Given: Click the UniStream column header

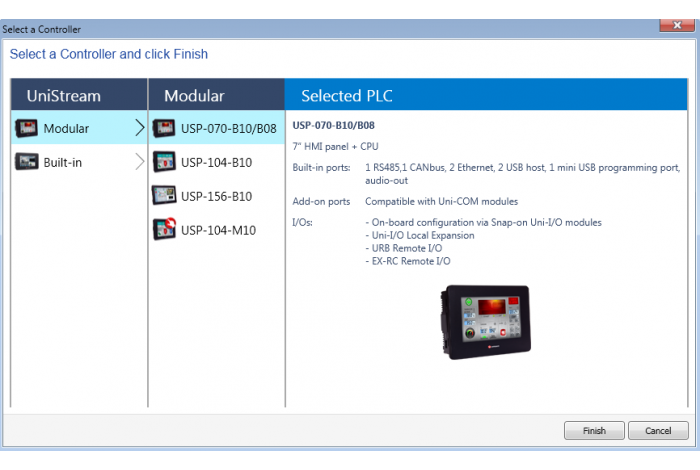Looking at the screenshot, I should (x=79, y=96).
